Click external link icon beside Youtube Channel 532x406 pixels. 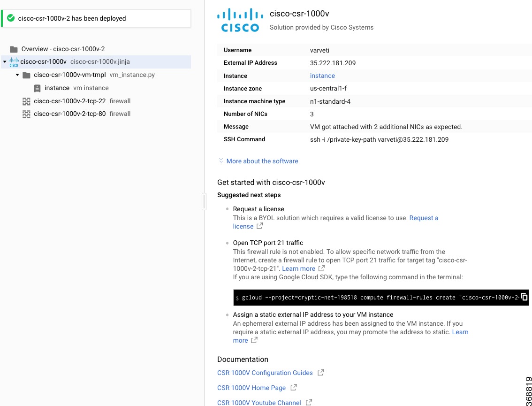pos(309,402)
